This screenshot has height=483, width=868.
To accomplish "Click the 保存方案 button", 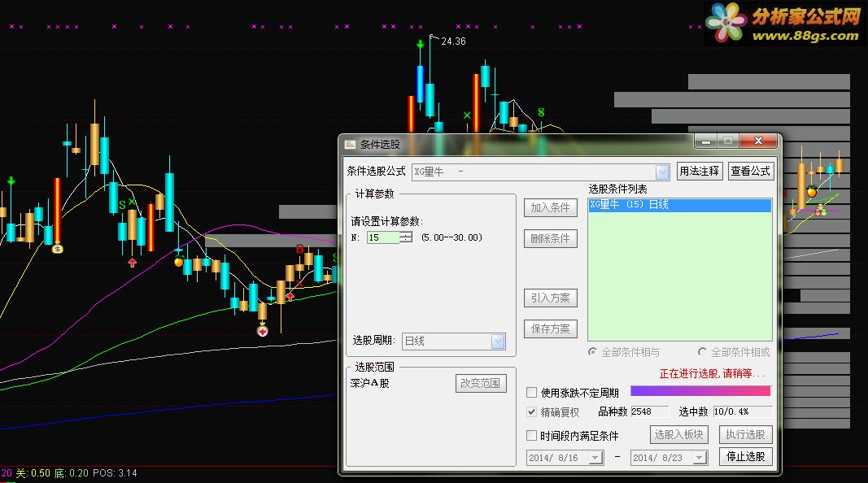I will click(x=550, y=329).
